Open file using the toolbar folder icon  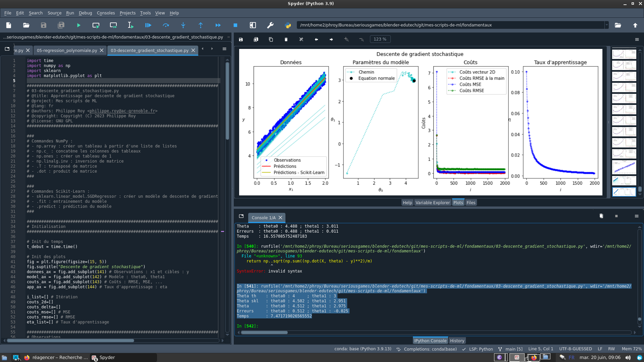pos(26,25)
